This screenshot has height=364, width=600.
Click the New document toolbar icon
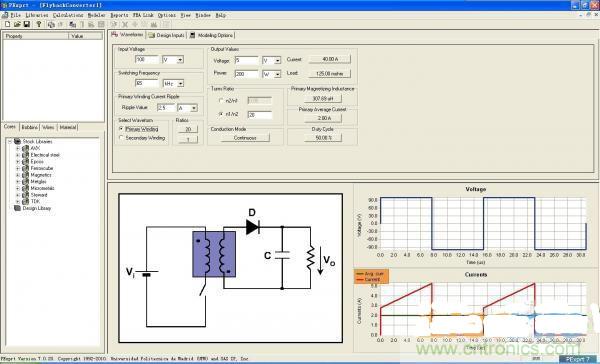7,24
